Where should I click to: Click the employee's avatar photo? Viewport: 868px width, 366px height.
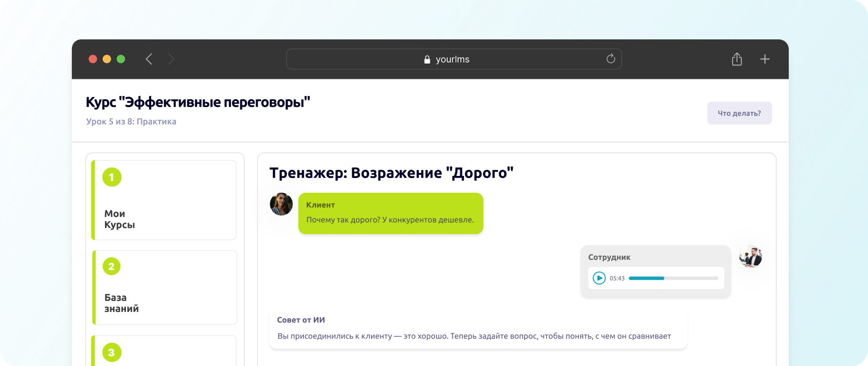pyautogui.click(x=750, y=257)
